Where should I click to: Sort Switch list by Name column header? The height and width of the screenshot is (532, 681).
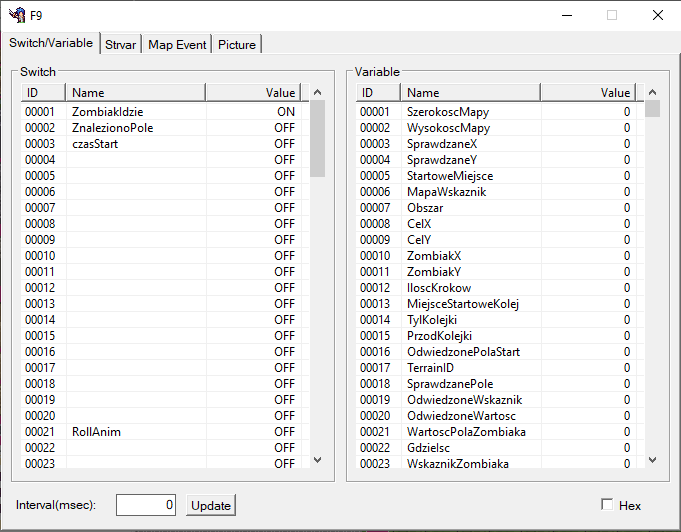[136, 93]
